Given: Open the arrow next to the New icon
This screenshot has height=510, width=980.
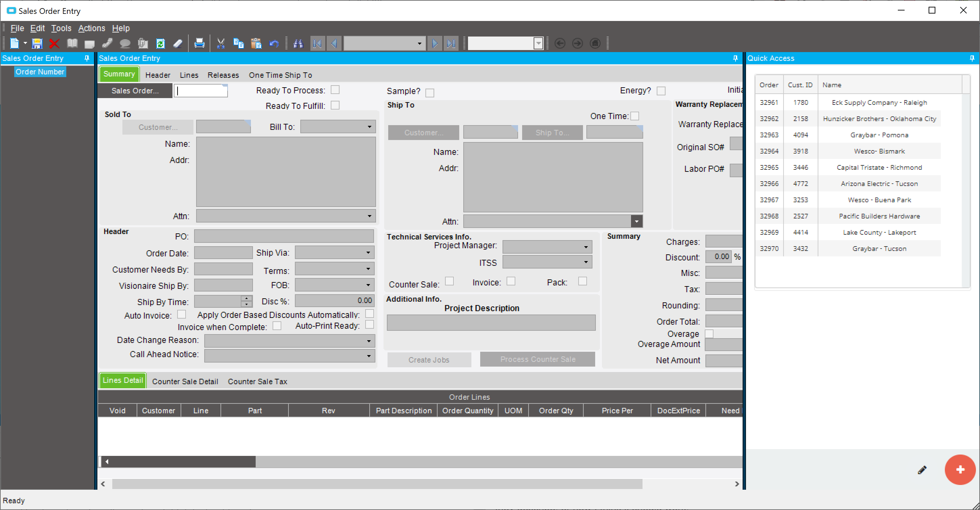Looking at the screenshot, I should click(25, 43).
